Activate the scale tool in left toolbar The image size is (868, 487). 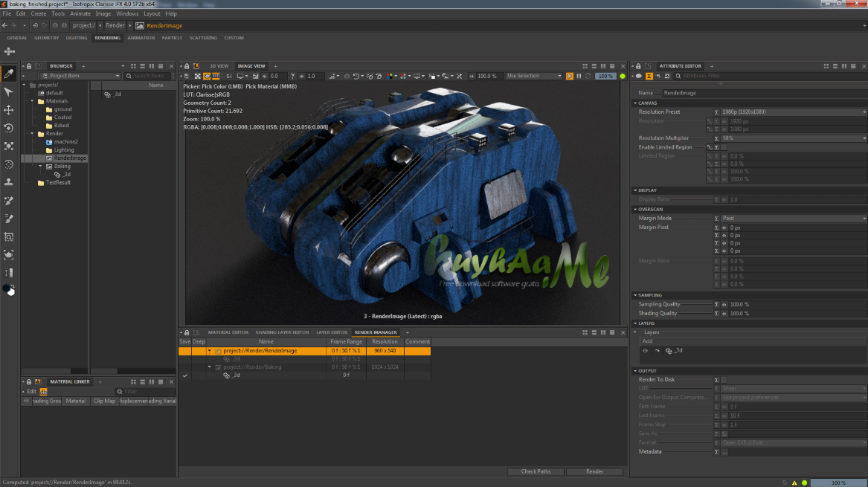pos(9,146)
